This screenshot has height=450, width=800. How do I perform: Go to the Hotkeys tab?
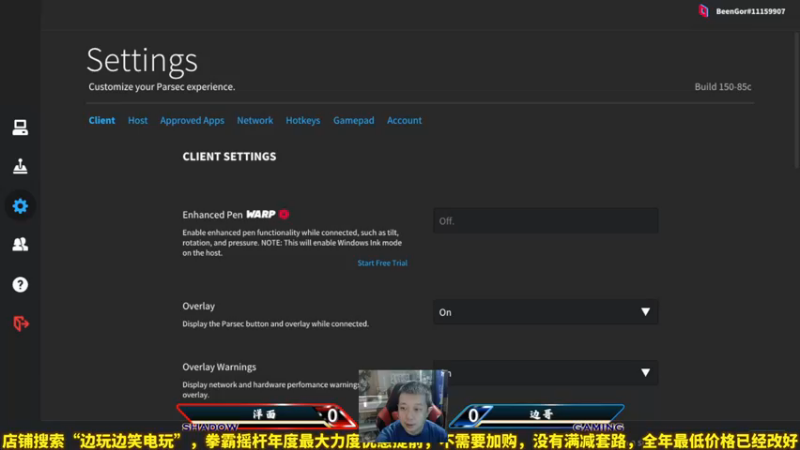click(x=303, y=120)
